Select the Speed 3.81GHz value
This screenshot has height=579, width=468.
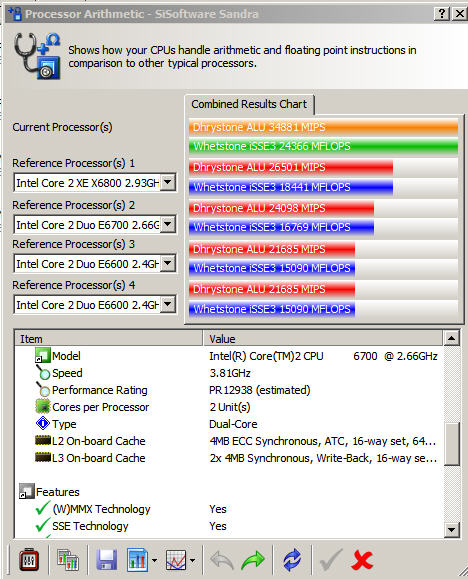tap(230, 373)
